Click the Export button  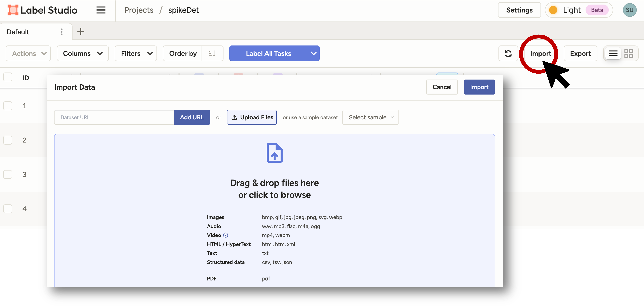pyautogui.click(x=580, y=53)
